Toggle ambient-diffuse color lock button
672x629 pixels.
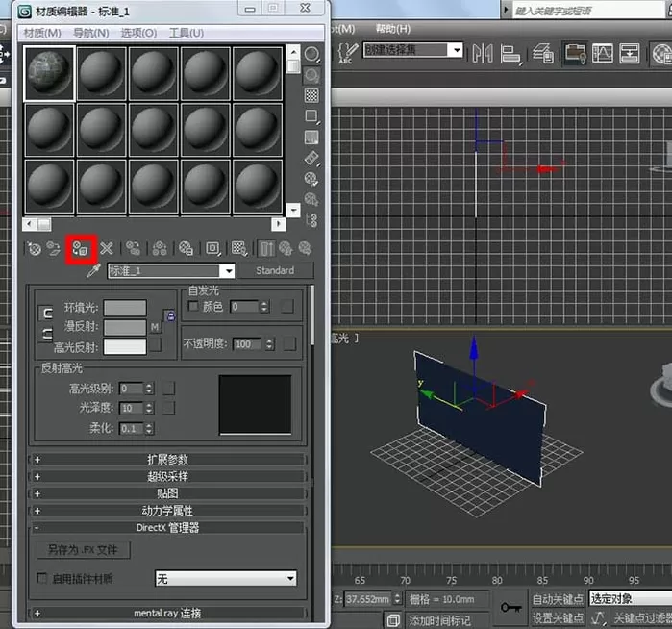46,313
